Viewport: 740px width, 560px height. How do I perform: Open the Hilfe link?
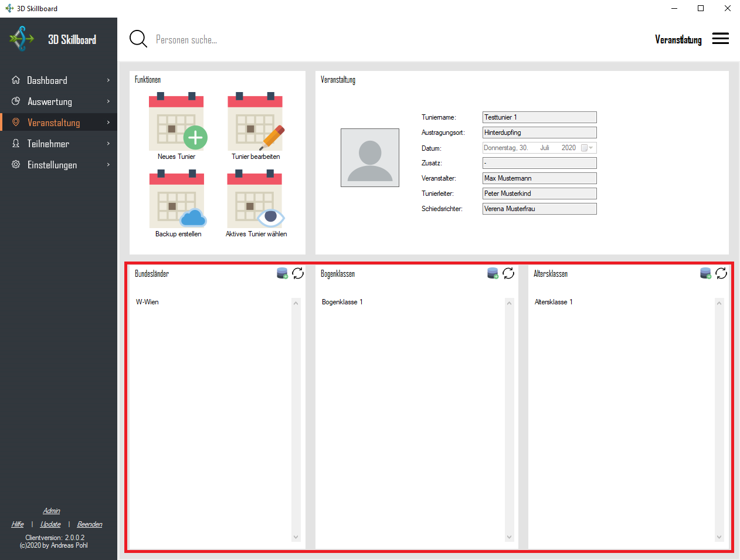tap(17, 524)
